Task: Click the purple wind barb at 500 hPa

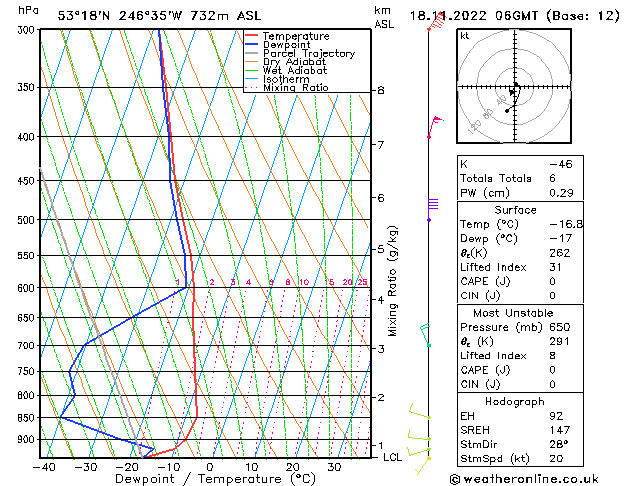Action: [x=433, y=210]
